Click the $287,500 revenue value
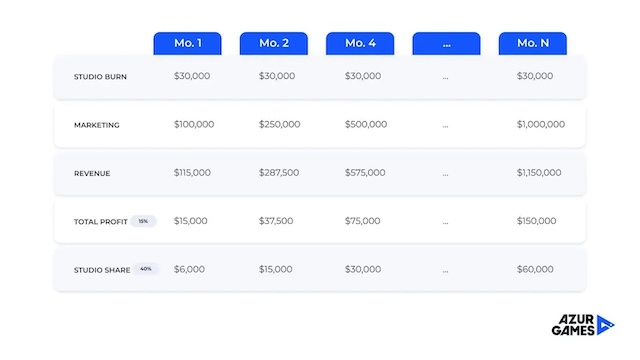The height and width of the screenshot is (360, 640). pos(279,173)
